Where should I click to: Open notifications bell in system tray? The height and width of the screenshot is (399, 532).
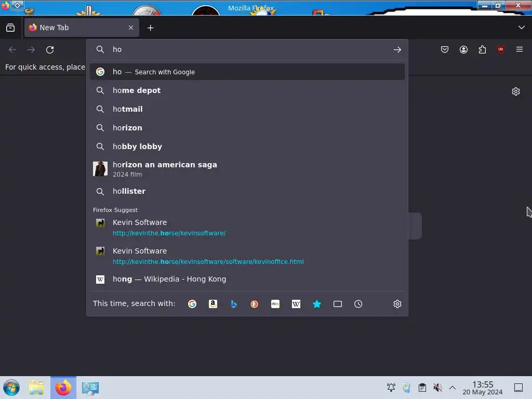click(x=391, y=387)
